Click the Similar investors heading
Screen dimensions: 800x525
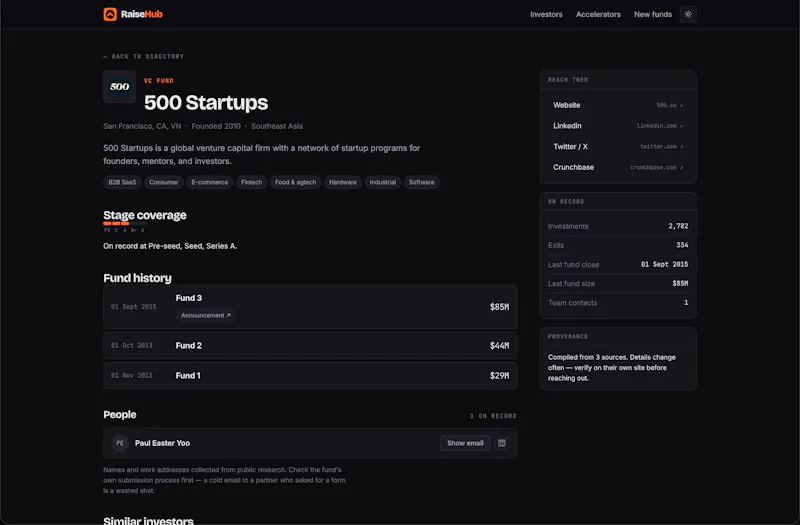click(148, 520)
